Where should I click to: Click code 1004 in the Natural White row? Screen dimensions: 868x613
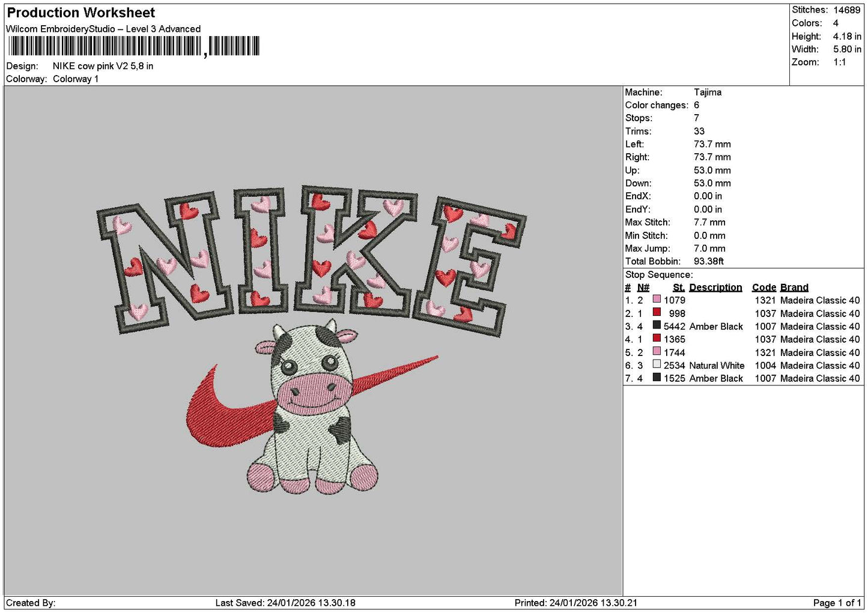pos(765,366)
